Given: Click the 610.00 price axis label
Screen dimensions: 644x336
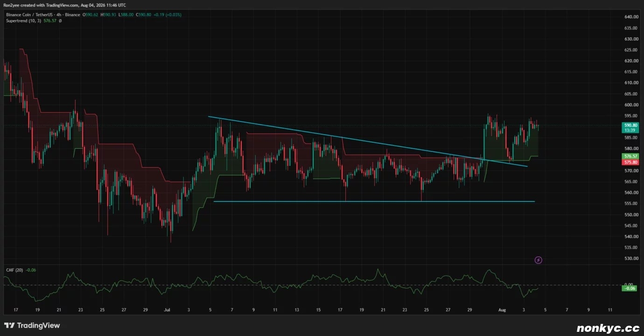Looking at the screenshot, I should point(630,83).
